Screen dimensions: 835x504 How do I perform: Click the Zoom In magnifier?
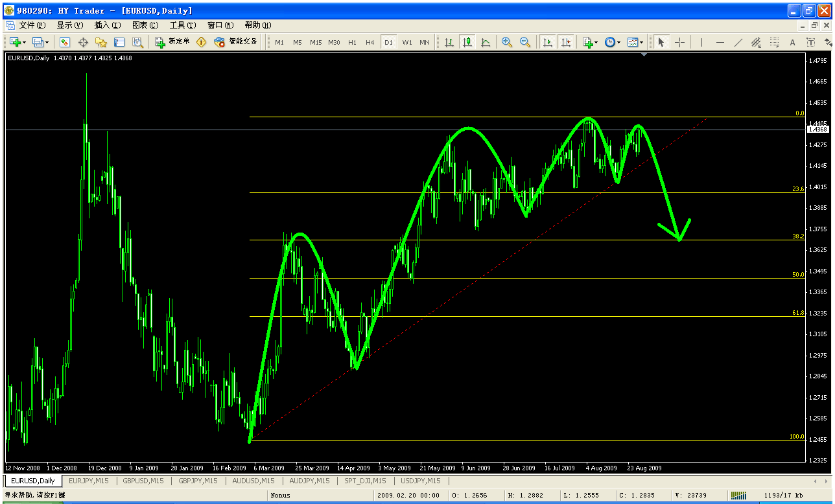click(x=507, y=42)
